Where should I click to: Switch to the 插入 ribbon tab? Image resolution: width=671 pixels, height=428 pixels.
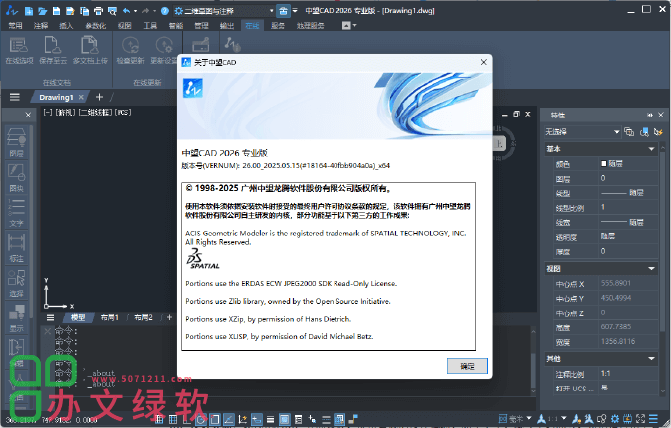coord(66,26)
